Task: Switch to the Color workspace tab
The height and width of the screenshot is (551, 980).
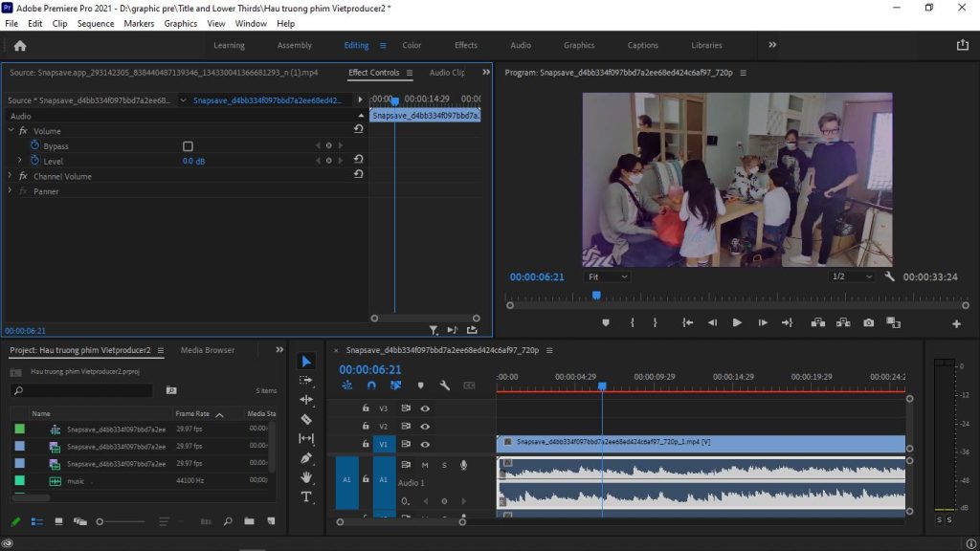Action: click(412, 45)
